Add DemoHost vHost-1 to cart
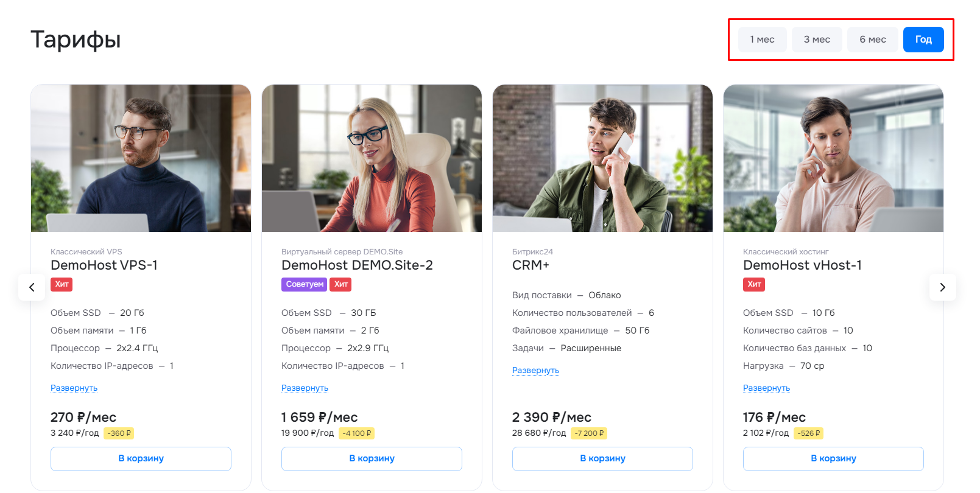The width and height of the screenshot is (980, 493). 833,459
